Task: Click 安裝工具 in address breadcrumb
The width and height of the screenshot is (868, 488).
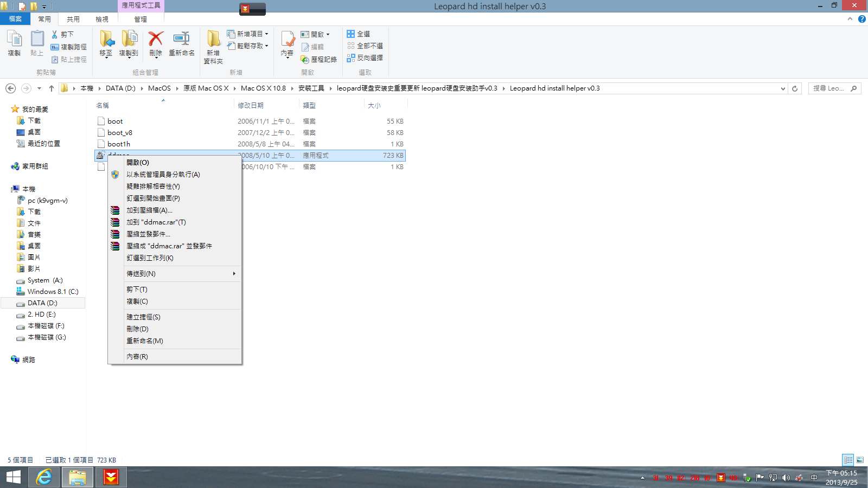Action: (311, 88)
